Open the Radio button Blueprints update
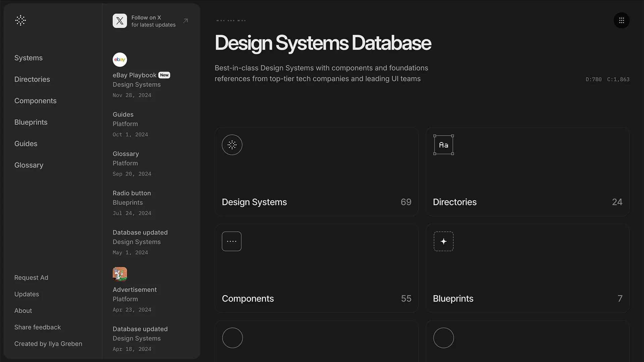Screen dimensions: 644x362 [x=132, y=193]
